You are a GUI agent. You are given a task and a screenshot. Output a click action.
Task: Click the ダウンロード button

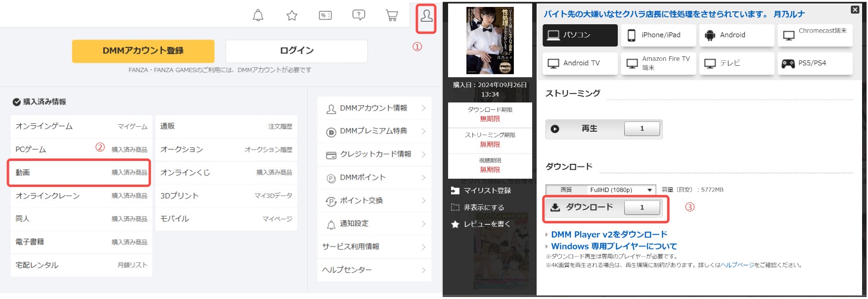tap(604, 207)
